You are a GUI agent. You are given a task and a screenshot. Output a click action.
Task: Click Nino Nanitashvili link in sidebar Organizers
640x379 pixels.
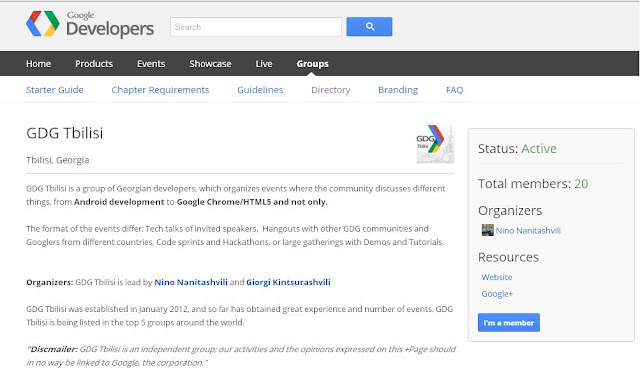tap(528, 231)
